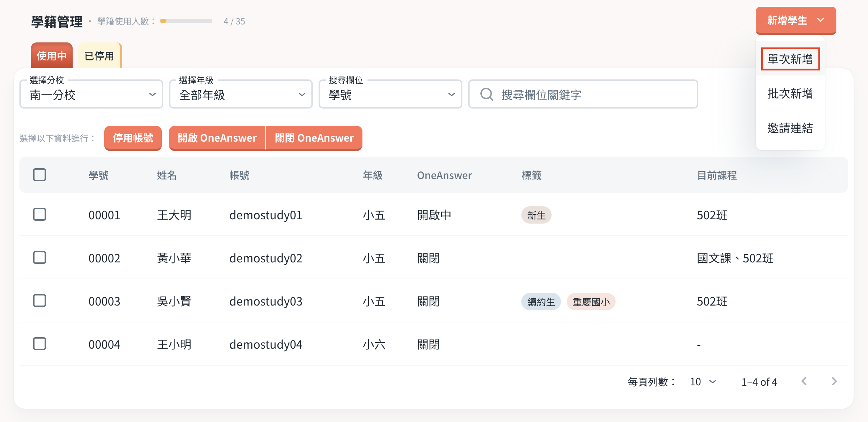Click the 1–4 of 4 pagination text
Image resolution: width=868 pixels, height=422 pixels.
(759, 382)
